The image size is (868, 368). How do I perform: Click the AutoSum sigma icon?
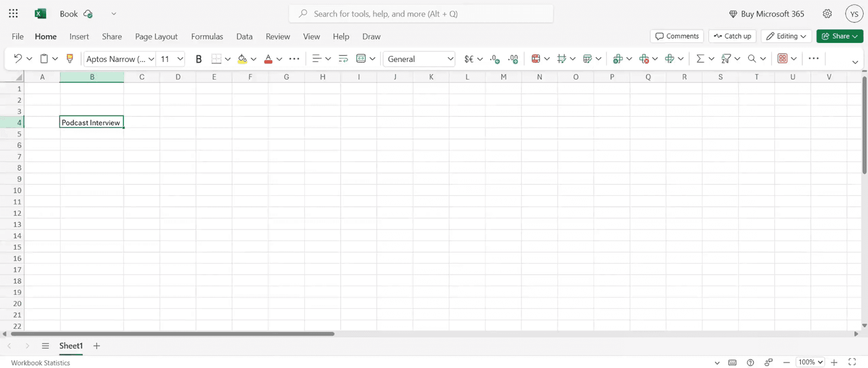pyautogui.click(x=700, y=59)
